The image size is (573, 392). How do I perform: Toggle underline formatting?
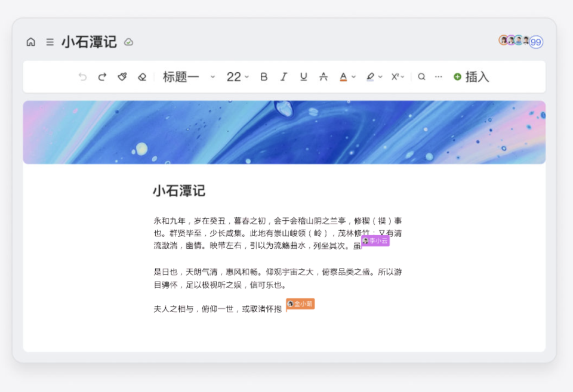click(x=303, y=76)
